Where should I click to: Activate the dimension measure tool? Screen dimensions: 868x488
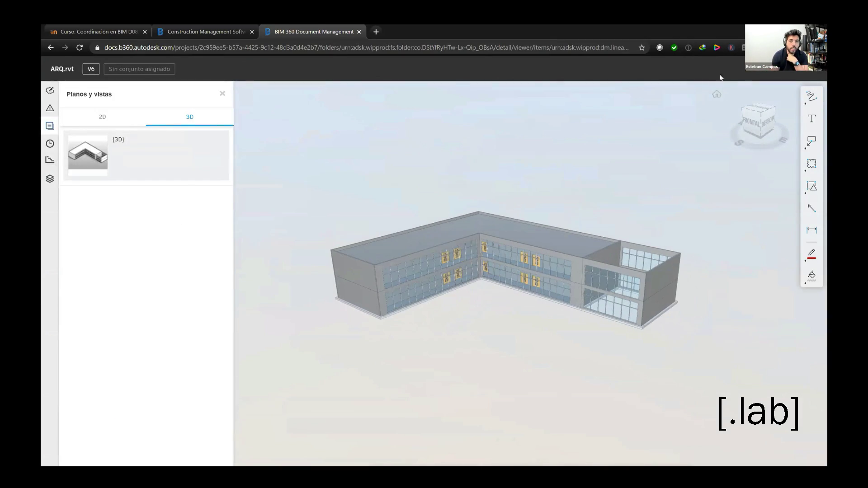click(811, 230)
